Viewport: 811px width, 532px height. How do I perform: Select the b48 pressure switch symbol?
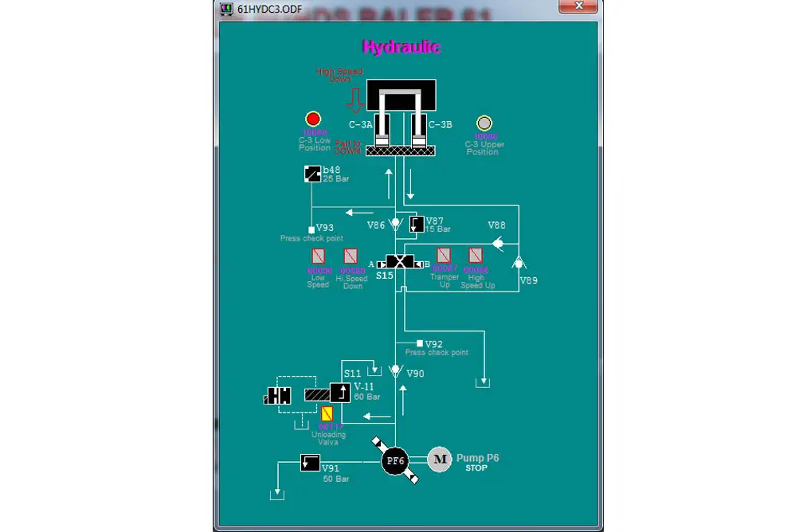pos(312,174)
